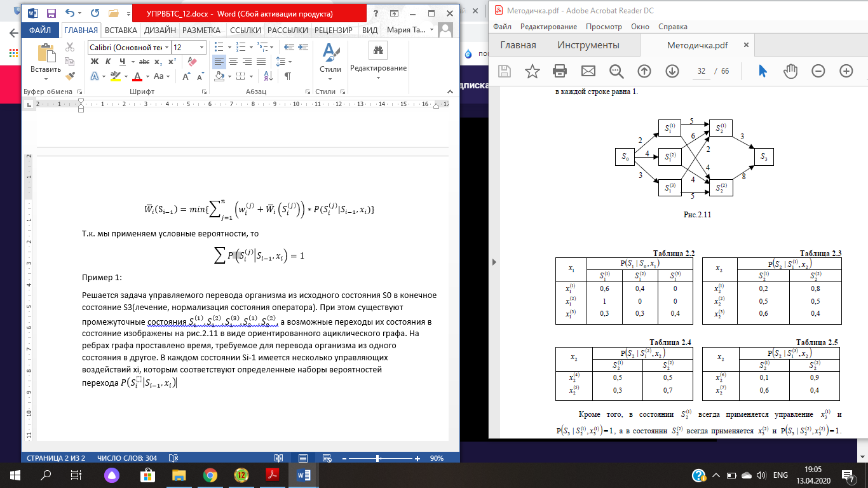Click the ФАЙЛ button in Word
This screenshot has width=868, height=488.
click(40, 30)
